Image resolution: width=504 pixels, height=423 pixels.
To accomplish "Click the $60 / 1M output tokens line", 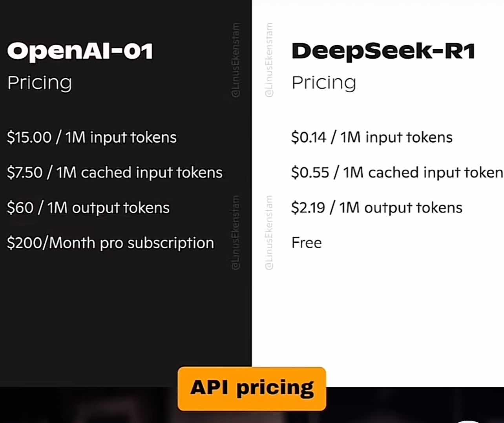I will pos(88,208).
